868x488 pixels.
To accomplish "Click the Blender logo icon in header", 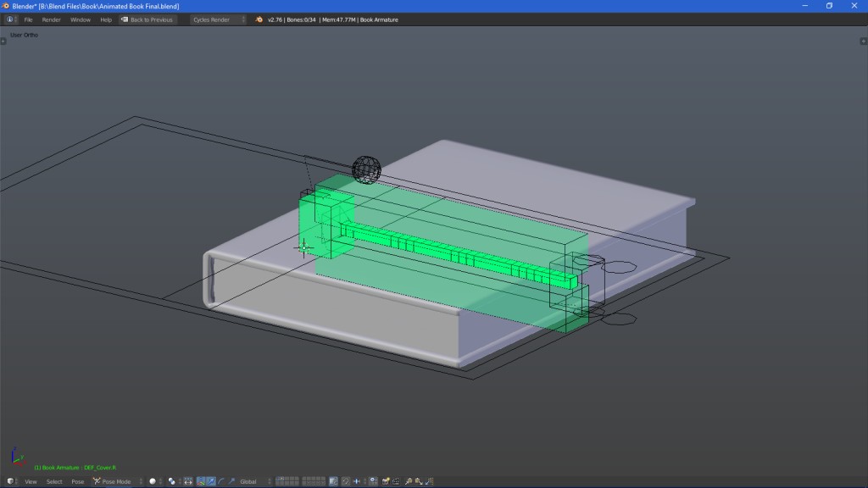I will coord(259,19).
